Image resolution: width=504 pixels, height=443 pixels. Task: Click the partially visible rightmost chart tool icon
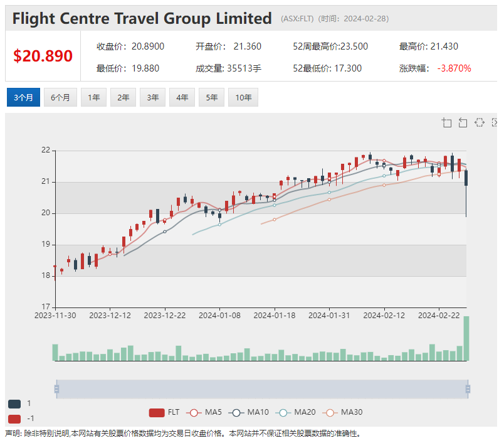[x=495, y=122]
